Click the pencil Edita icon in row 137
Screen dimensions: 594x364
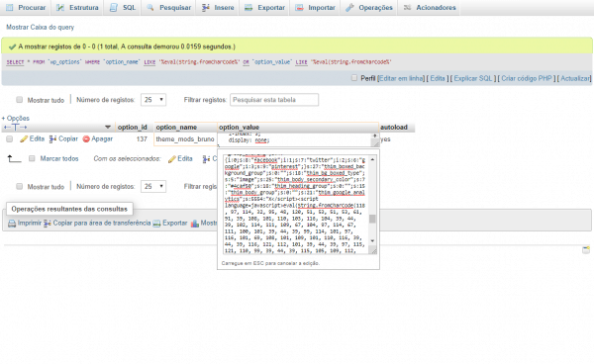point(24,139)
